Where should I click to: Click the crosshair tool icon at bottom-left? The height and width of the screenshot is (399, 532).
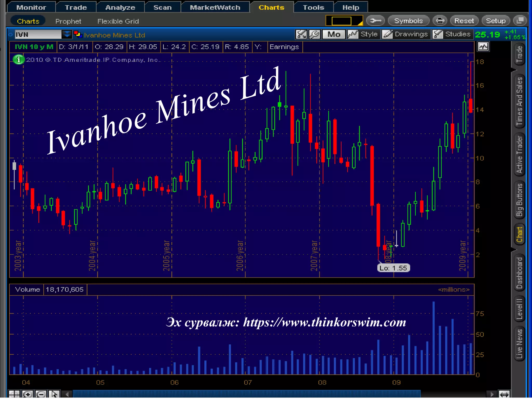tap(14, 394)
